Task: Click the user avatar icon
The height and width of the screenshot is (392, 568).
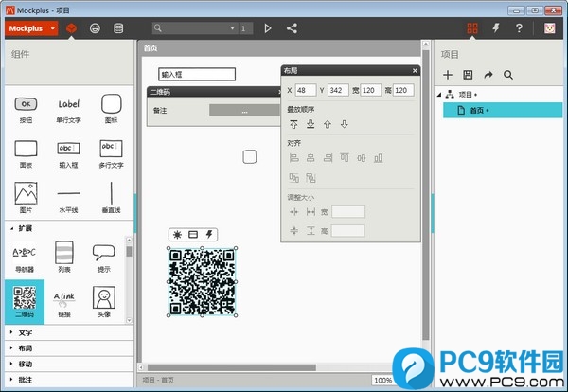Action: point(549,28)
